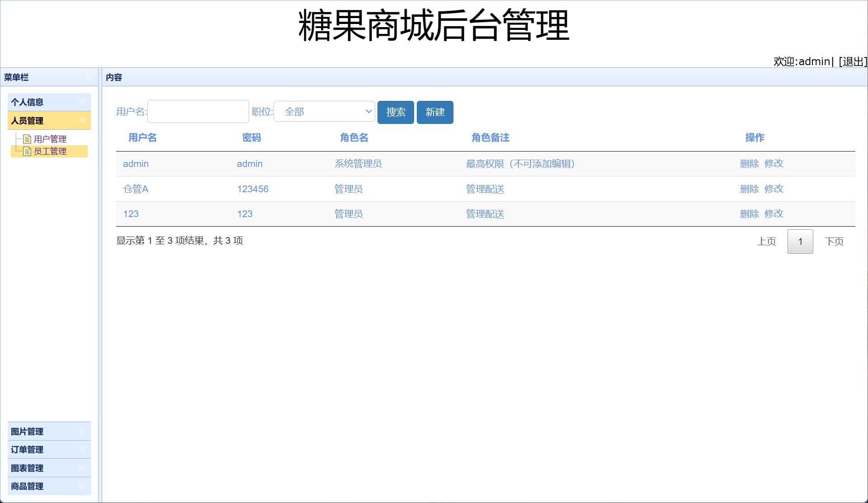The image size is (868, 503).
Task: Click the document icon beside 用户管理
Action: (26, 139)
